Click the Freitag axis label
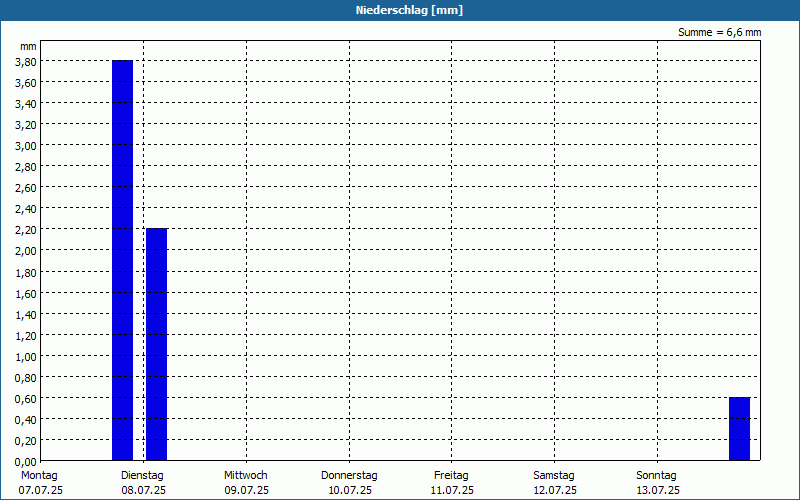This screenshot has height=500, width=800. [x=451, y=476]
